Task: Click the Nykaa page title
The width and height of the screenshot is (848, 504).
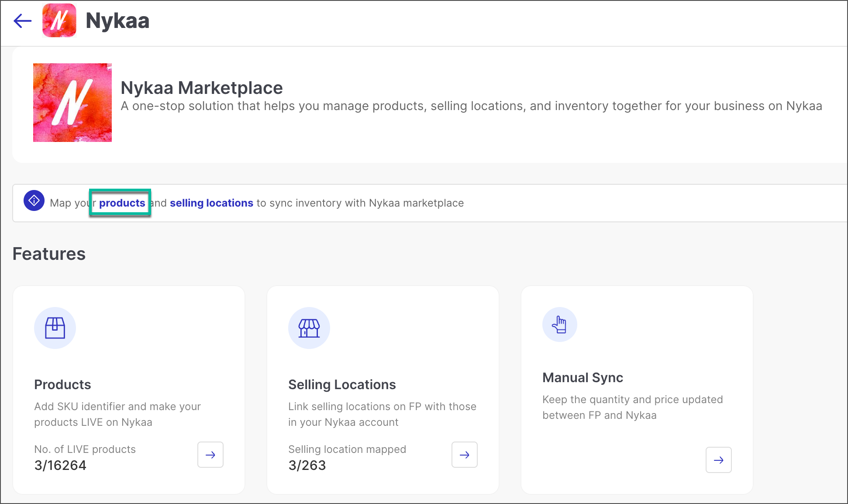Action: [117, 20]
